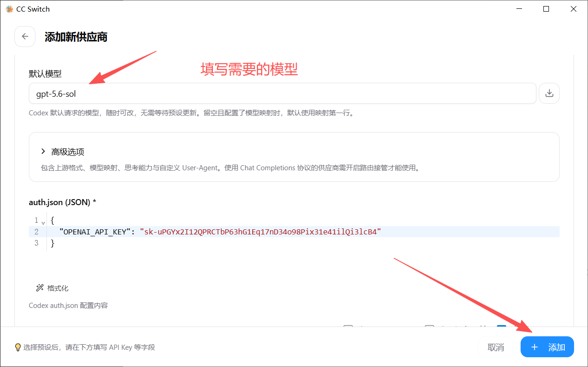Click the hint text 选择预设后，请在下方填写 API Key
The height and width of the screenshot is (367, 588).
click(89, 347)
